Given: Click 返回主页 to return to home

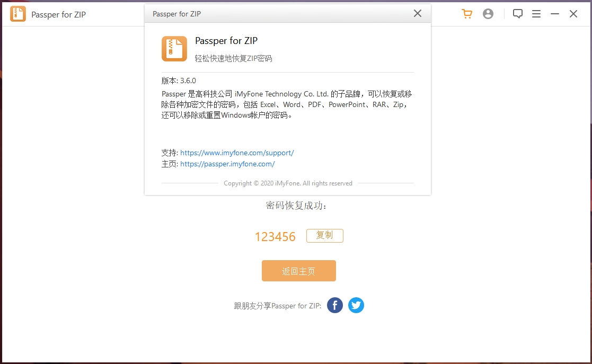Looking at the screenshot, I should [298, 271].
